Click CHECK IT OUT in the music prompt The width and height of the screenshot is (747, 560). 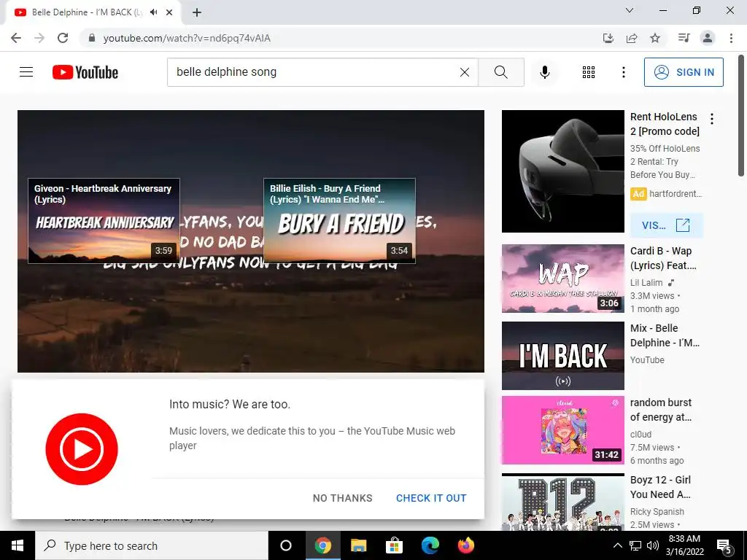coord(431,498)
